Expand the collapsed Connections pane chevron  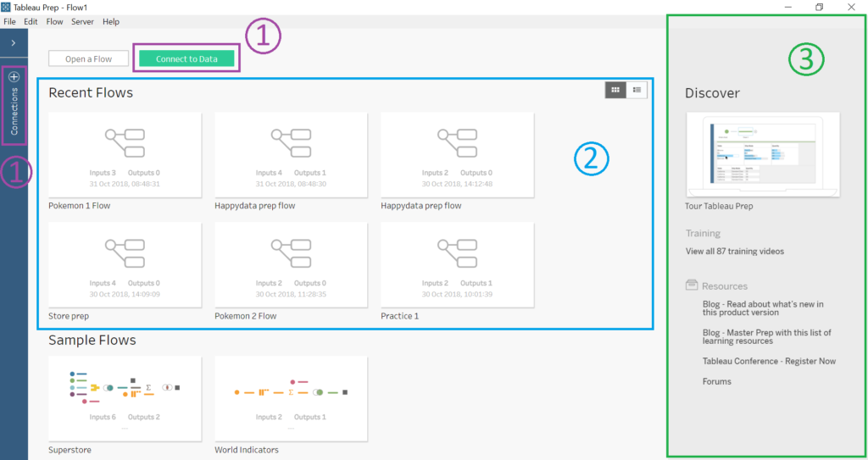pyautogui.click(x=14, y=43)
